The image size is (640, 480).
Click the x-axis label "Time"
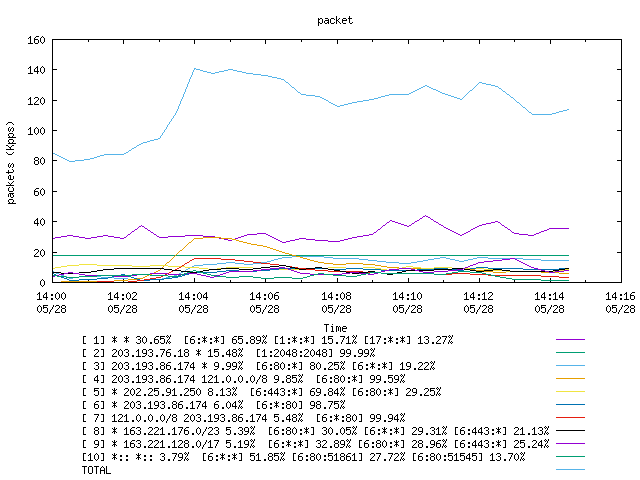click(335, 328)
